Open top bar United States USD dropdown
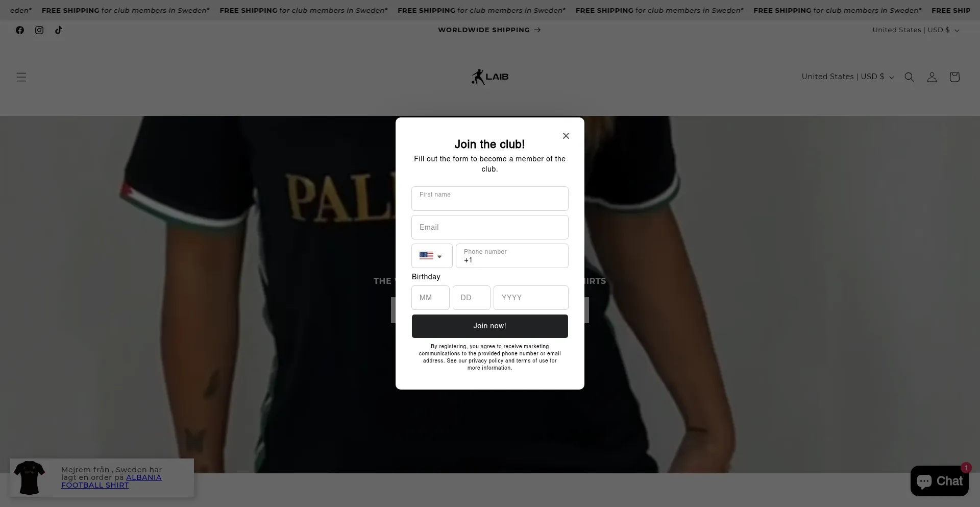This screenshot has width=980, height=507. [916, 30]
